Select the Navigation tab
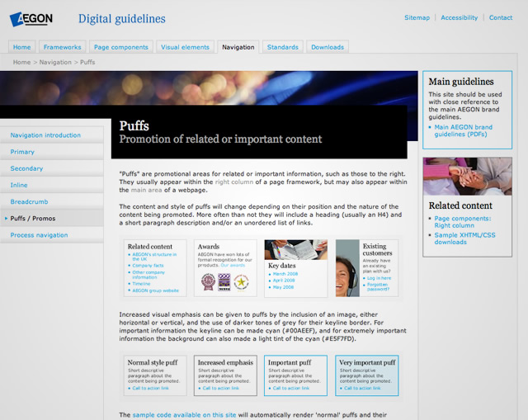The width and height of the screenshot is (528, 420). click(238, 47)
